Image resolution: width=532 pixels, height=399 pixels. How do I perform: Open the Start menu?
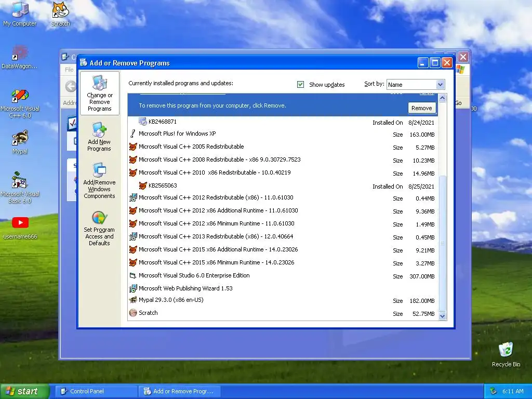[24, 391]
